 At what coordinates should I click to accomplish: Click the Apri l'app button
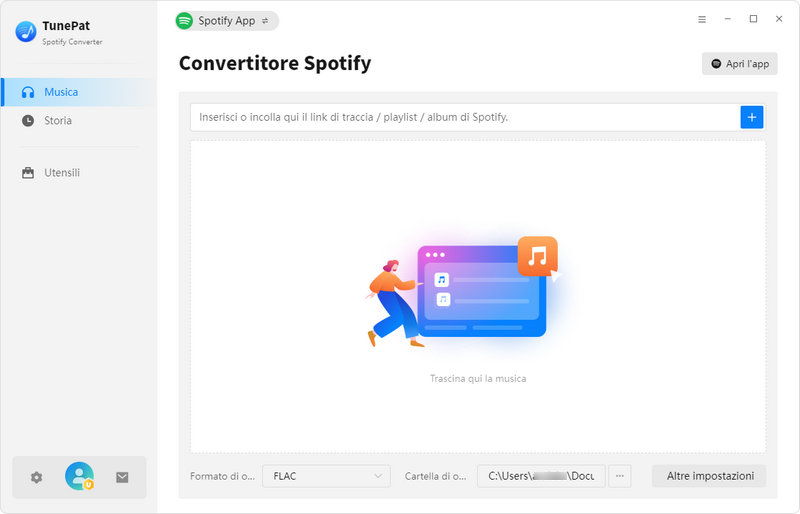pos(740,64)
